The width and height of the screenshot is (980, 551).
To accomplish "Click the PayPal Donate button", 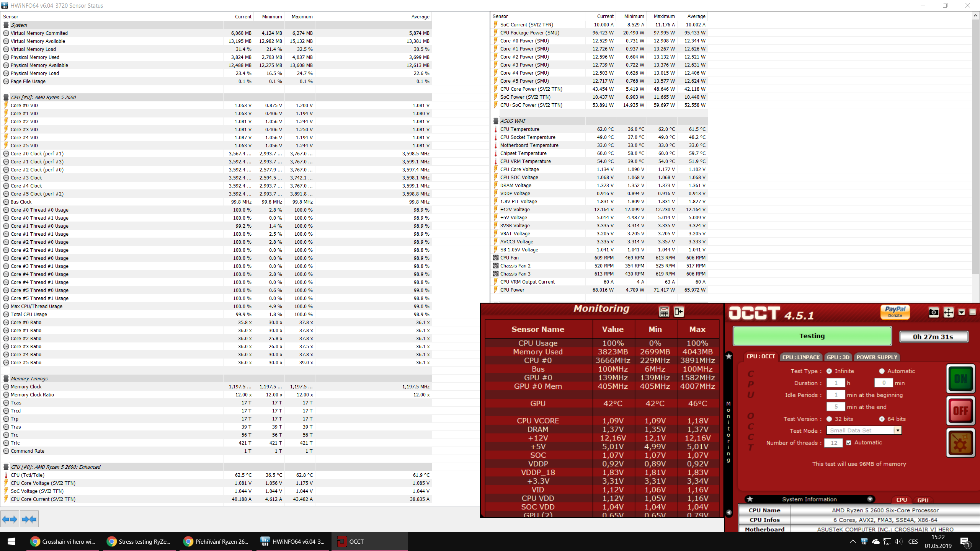I will click(x=895, y=312).
